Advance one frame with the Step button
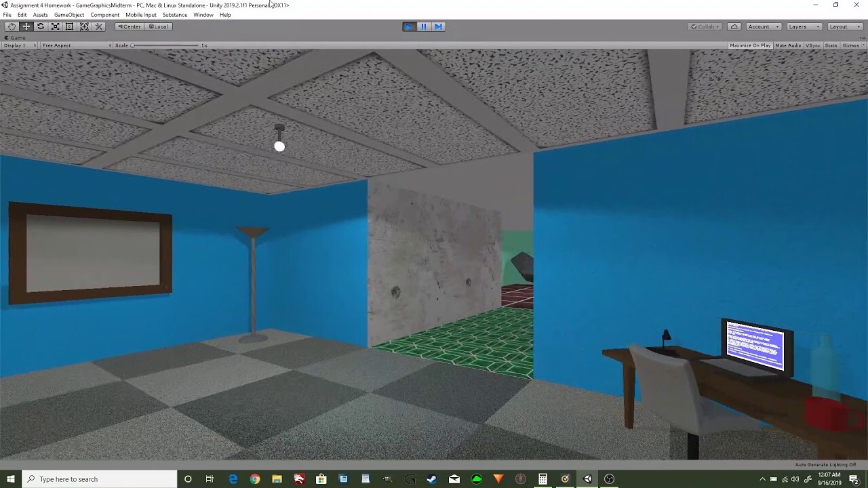 click(x=438, y=26)
